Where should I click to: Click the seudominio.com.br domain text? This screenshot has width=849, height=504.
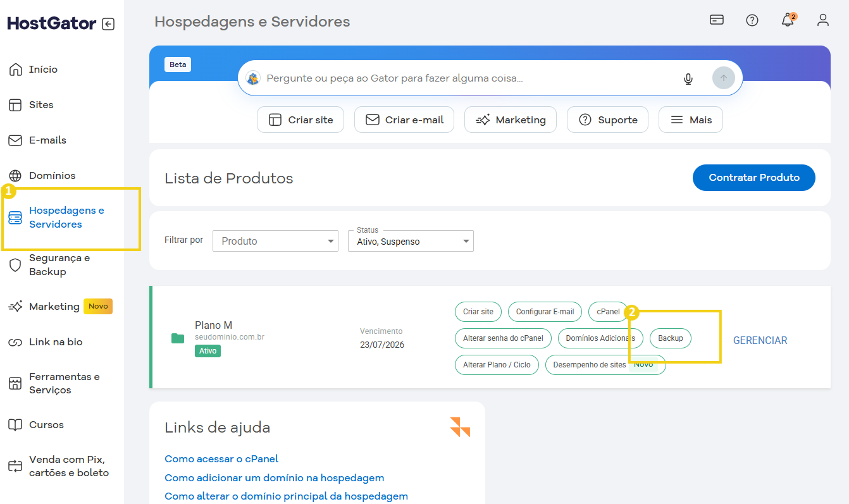[x=230, y=337]
